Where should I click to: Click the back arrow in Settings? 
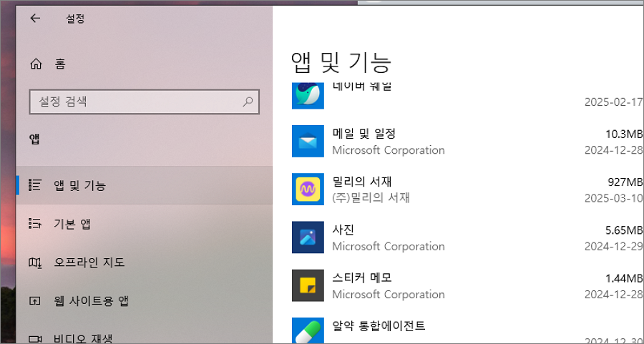(x=36, y=18)
